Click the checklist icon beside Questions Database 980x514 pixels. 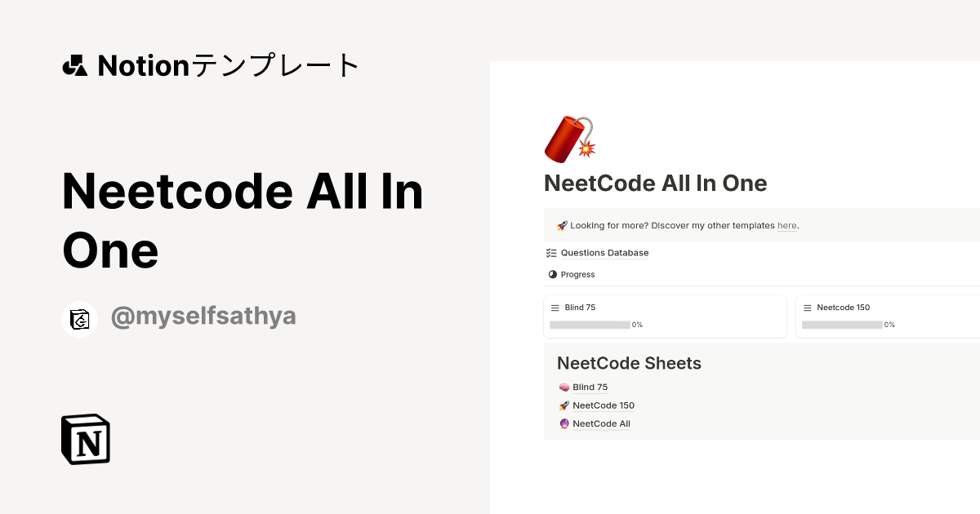click(552, 252)
